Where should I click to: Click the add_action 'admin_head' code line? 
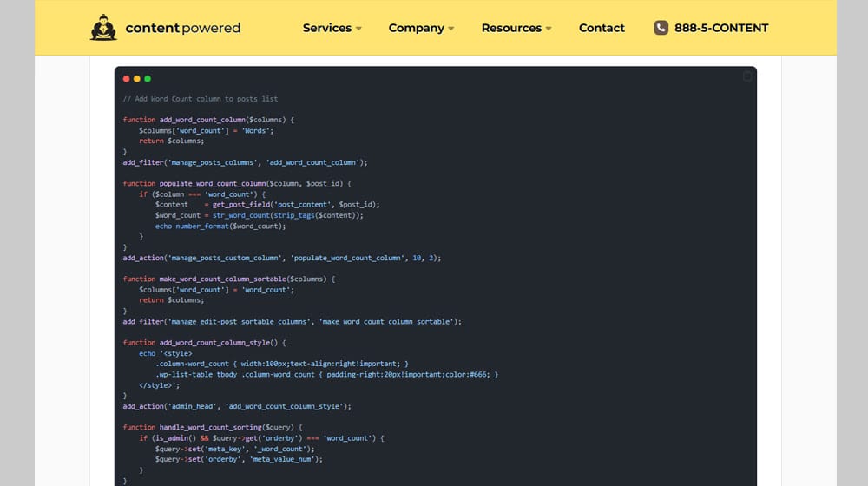(237, 406)
